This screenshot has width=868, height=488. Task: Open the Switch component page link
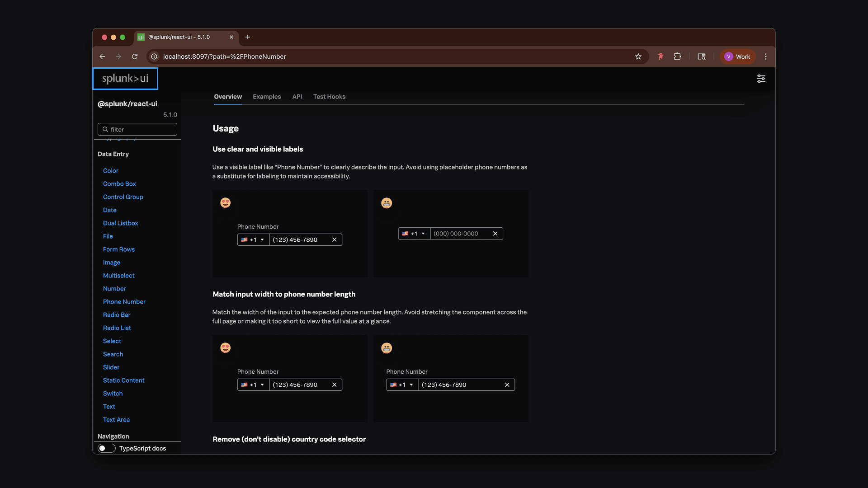click(113, 394)
